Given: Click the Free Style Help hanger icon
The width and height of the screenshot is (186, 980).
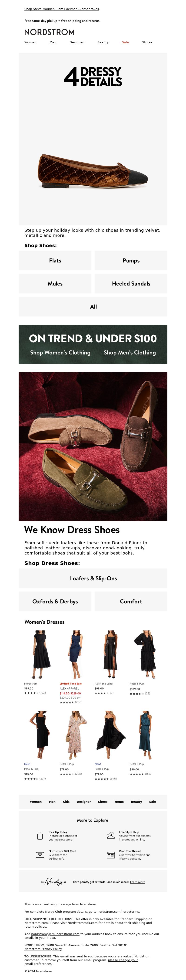Looking at the screenshot, I should (x=110, y=835).
